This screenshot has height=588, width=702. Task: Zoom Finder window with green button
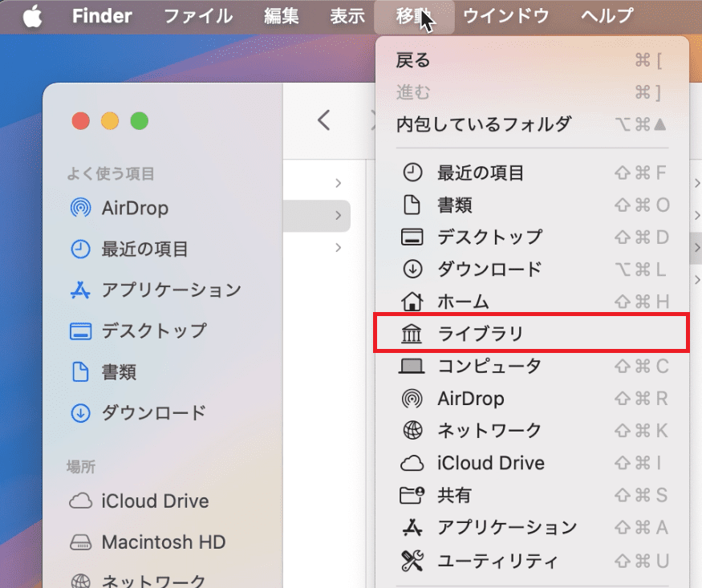140,121
